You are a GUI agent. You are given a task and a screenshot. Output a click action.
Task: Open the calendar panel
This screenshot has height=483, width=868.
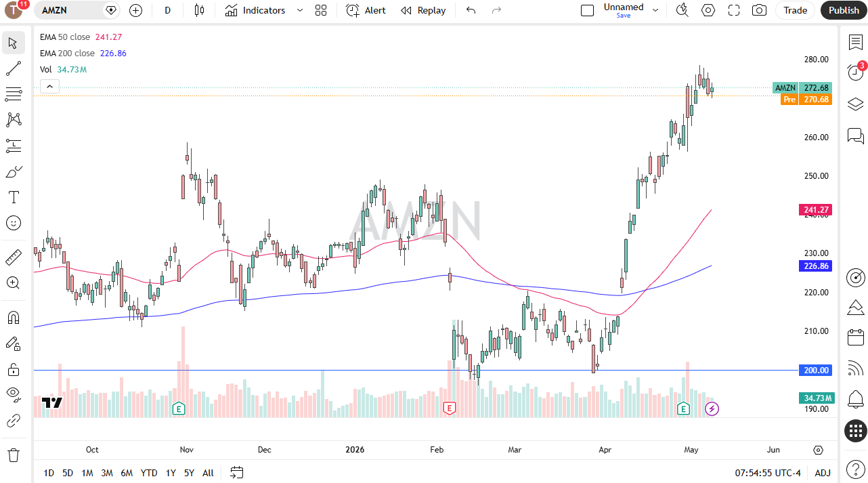(855, 337)
